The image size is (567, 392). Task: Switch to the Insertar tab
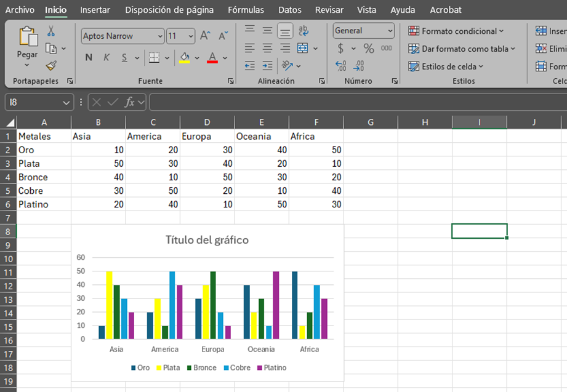(x=95, y=10)
